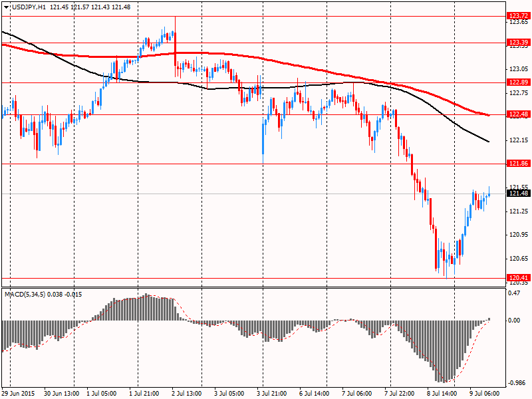Click the MACD scale value 0.47
532x399 pixels.
click(515, 293)
